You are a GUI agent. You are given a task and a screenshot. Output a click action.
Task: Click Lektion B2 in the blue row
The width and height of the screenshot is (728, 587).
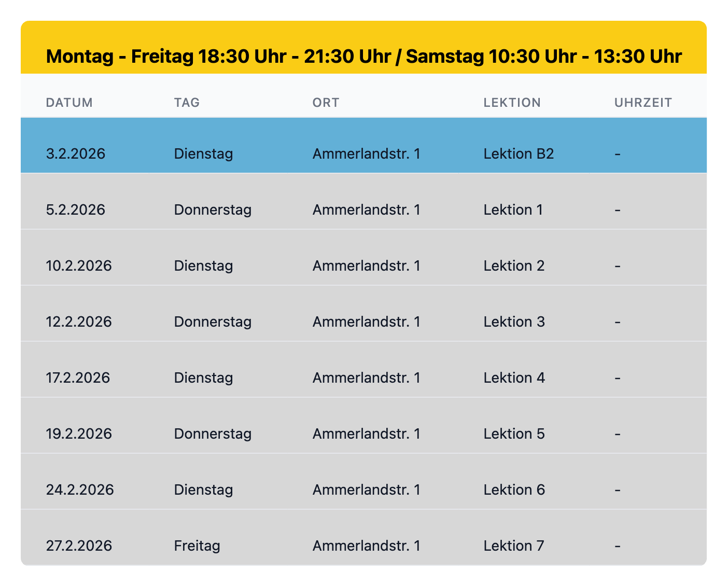[x=519, y=154]
